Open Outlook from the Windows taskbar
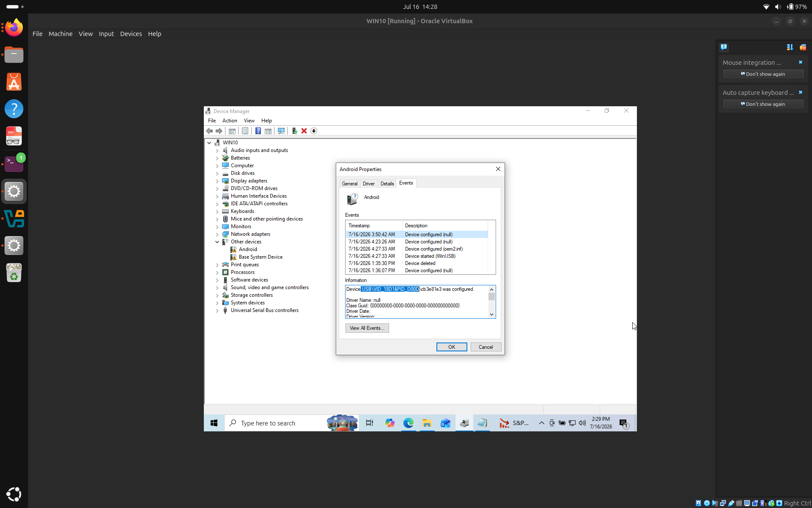812x508 pixels. click(x=445, y=423)
